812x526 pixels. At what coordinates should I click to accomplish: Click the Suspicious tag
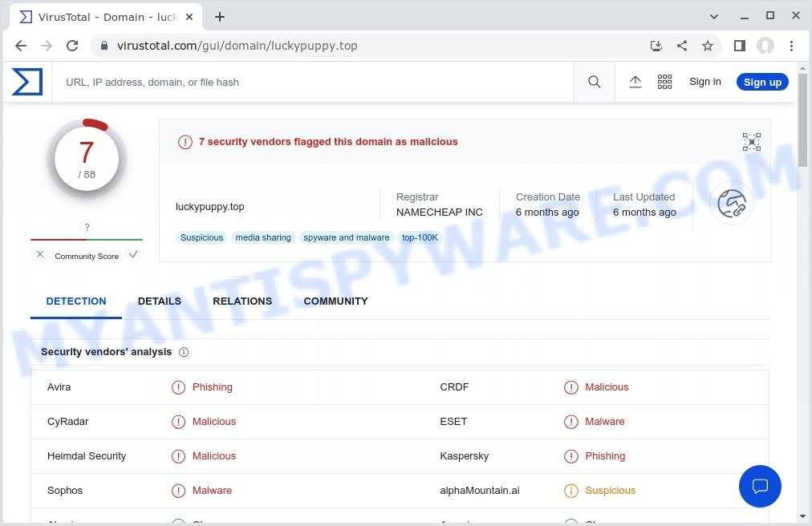201,237
